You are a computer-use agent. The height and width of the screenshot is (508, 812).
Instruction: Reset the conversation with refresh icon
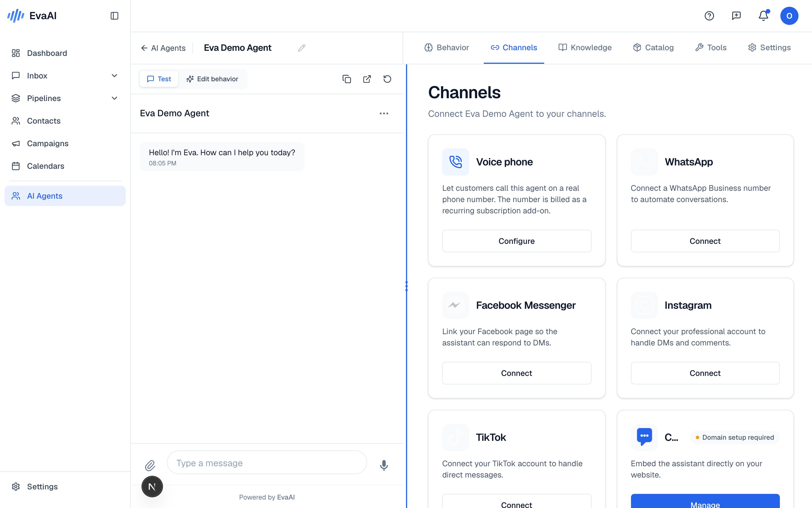point(387,79)
